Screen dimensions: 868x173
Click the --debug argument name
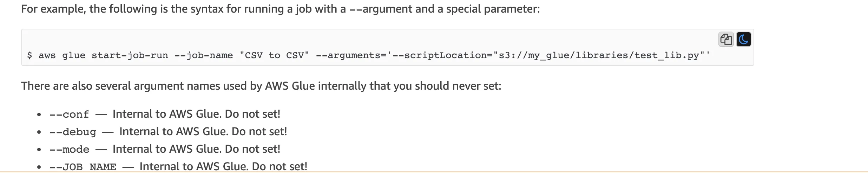click(x=73, y=132)
